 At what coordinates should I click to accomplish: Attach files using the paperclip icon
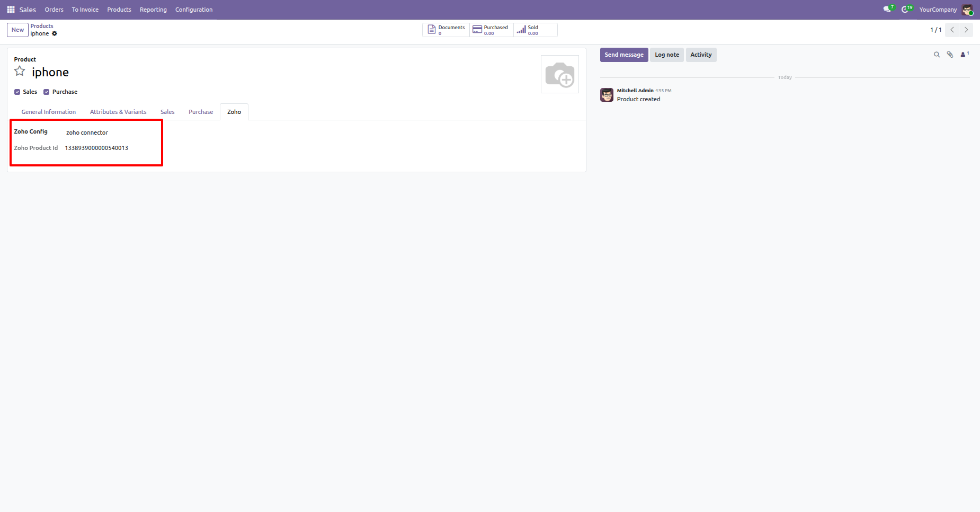point(950,55)
